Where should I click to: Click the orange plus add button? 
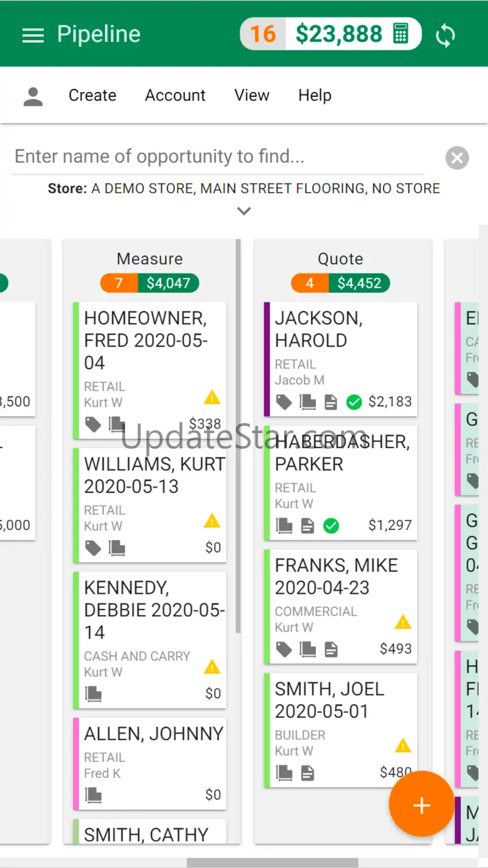(x=421, y=805)
